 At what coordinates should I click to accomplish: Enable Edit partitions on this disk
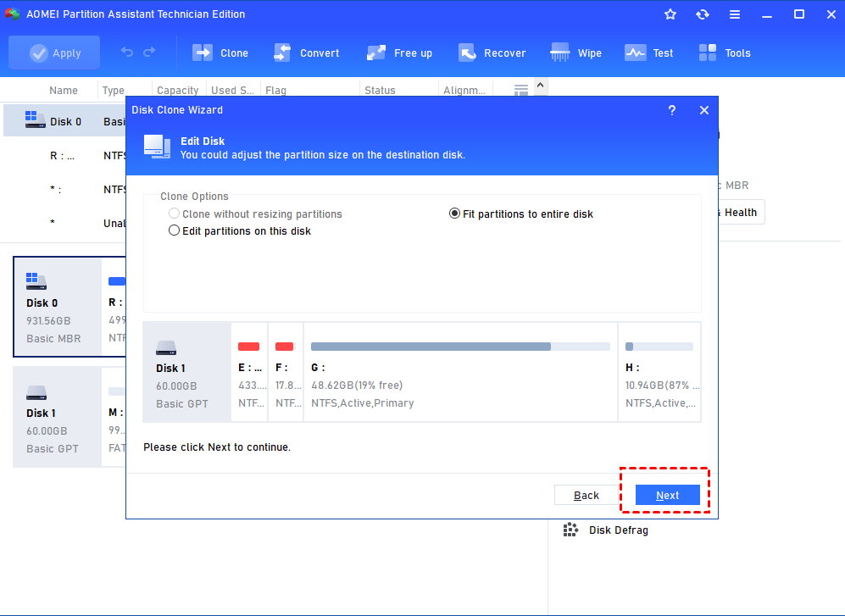coord(174,230)
